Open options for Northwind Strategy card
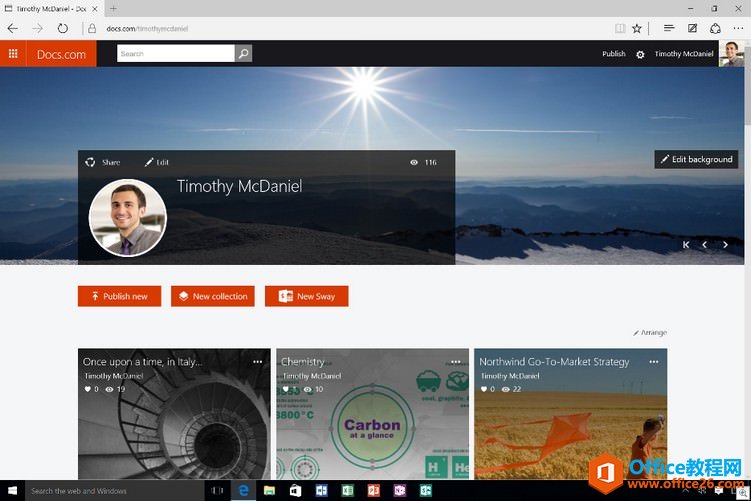This screenshot has width=751, height=501. click(654, 362)
